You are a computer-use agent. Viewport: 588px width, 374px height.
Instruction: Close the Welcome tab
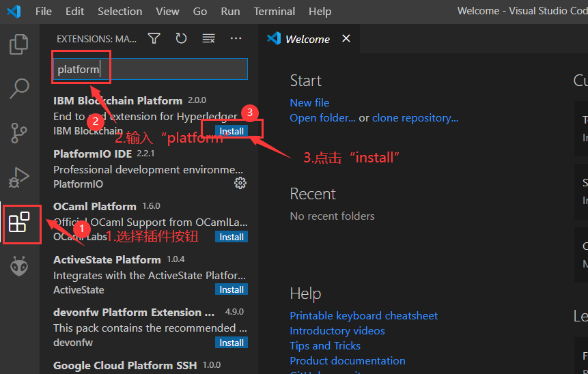click(346, 38)
